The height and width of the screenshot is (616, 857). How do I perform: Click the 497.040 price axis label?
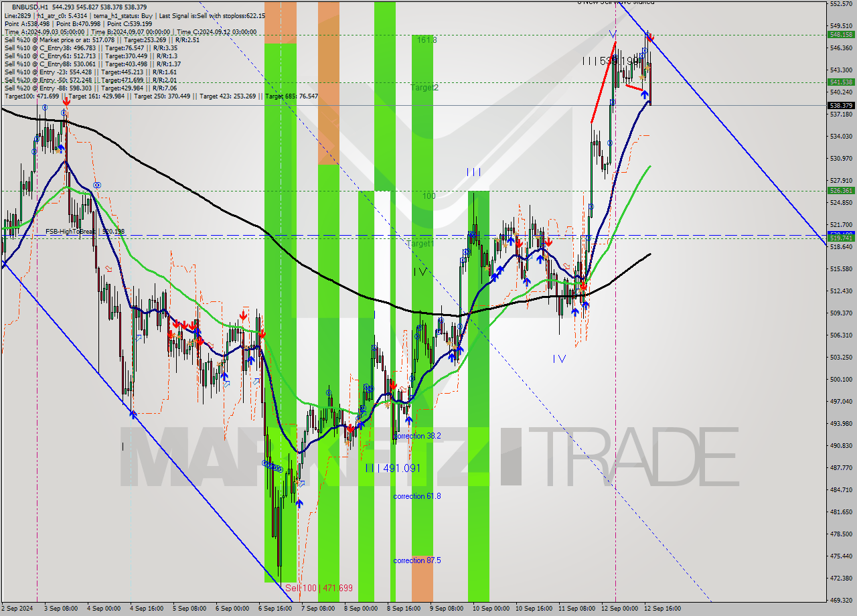(x=841, y=401)
